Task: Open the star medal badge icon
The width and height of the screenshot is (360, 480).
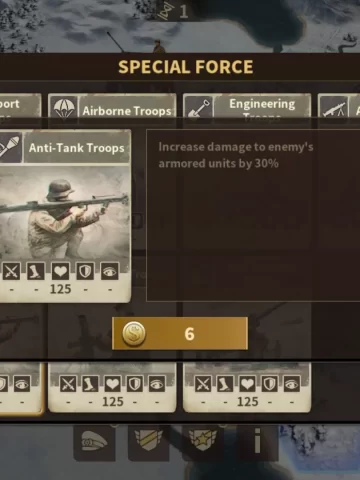Action: pyautogui.click(x=203, y=440)
